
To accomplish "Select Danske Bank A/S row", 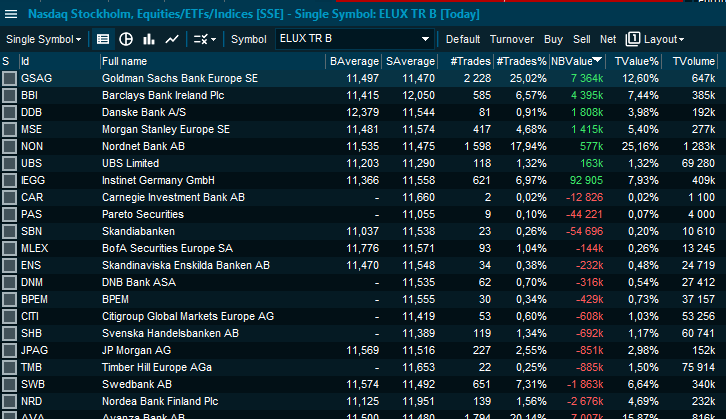I will click(x=363, y=113).
